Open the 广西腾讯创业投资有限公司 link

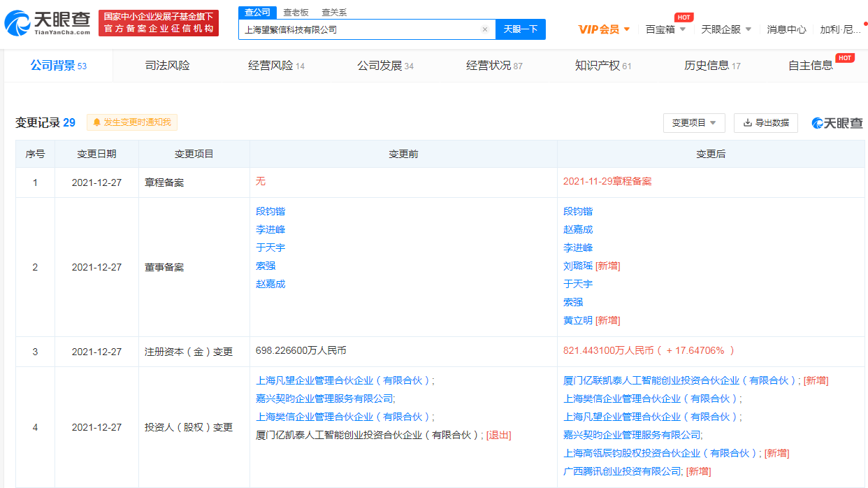(622, 471)
